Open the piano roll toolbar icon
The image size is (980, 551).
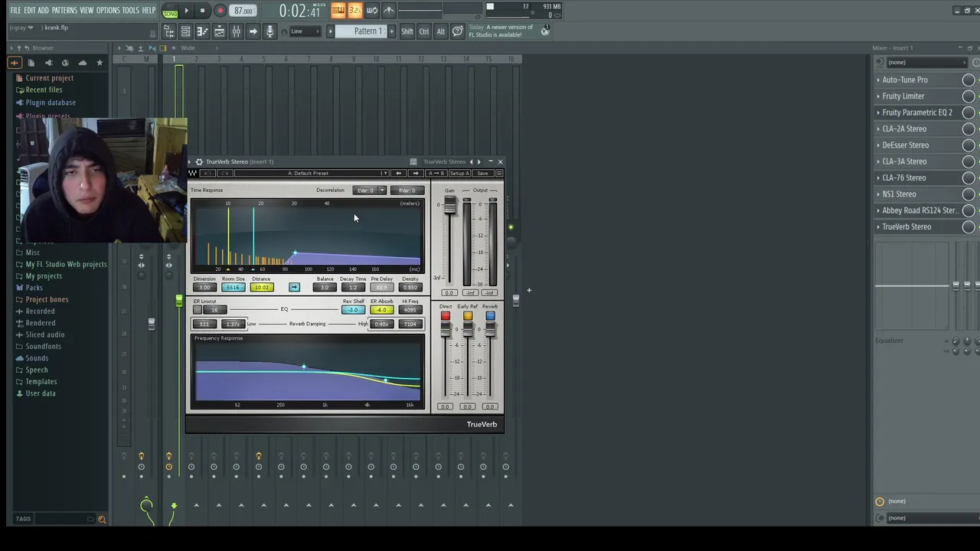[202, 31]
